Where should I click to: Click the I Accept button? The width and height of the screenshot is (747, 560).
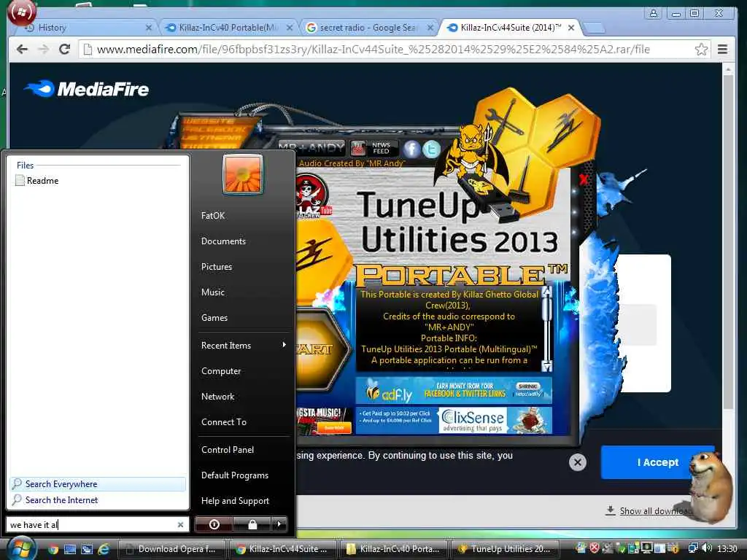[x=657, y=462]
